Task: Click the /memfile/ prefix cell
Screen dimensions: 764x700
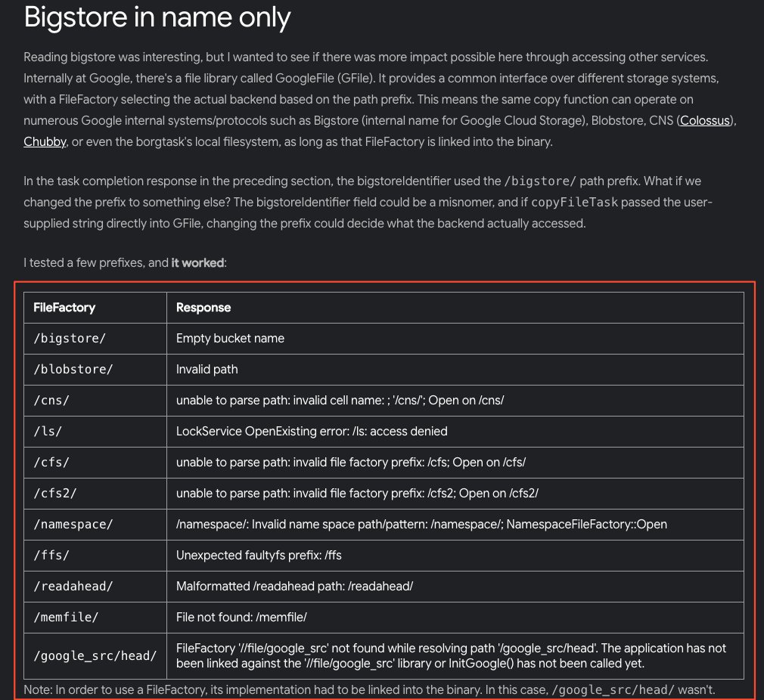Action: 95,618
